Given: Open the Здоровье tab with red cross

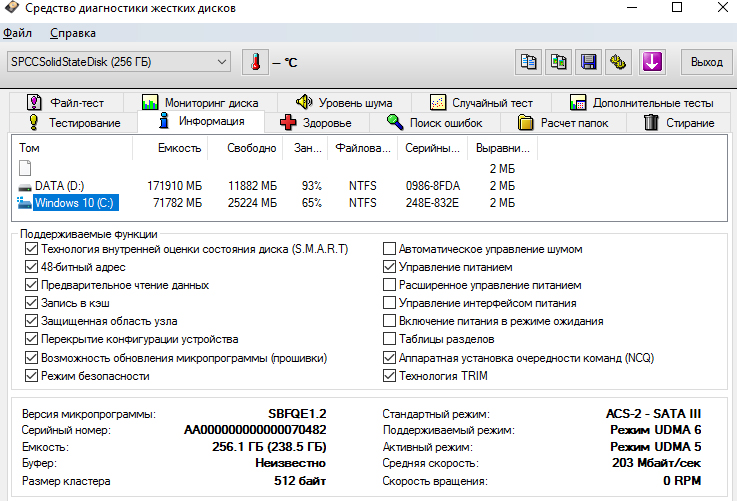Looking at the screenshot, I should click(x=317, y=123).
